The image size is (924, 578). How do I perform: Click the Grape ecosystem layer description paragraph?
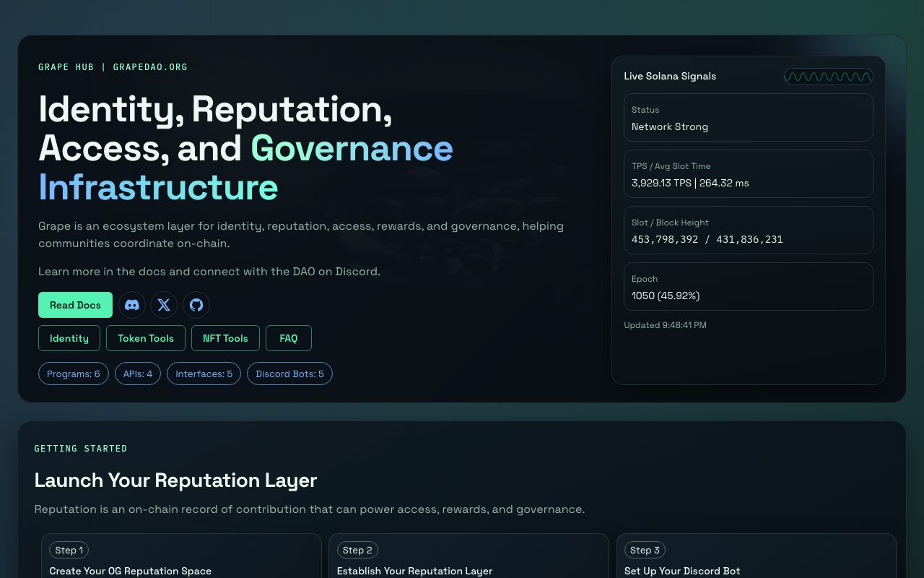click(301, 235)
